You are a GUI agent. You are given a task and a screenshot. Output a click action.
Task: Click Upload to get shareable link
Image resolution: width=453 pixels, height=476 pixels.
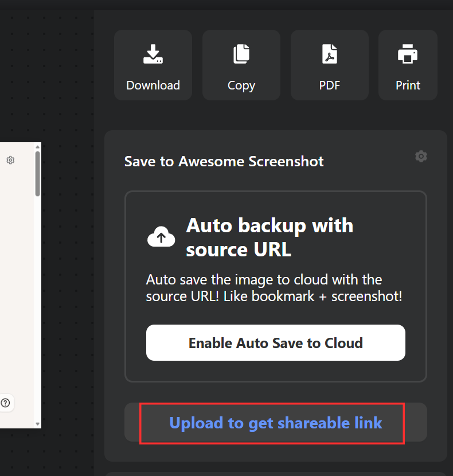276,422
